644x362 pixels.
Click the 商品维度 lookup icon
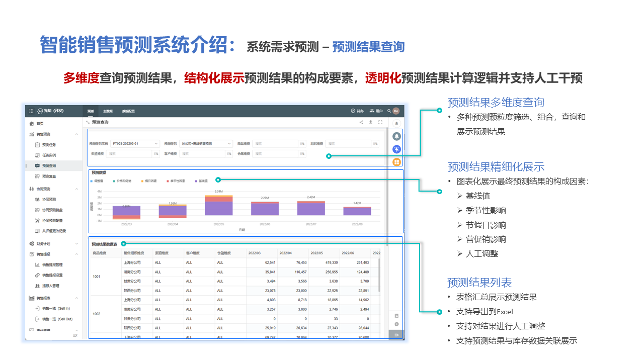[302, 144]
